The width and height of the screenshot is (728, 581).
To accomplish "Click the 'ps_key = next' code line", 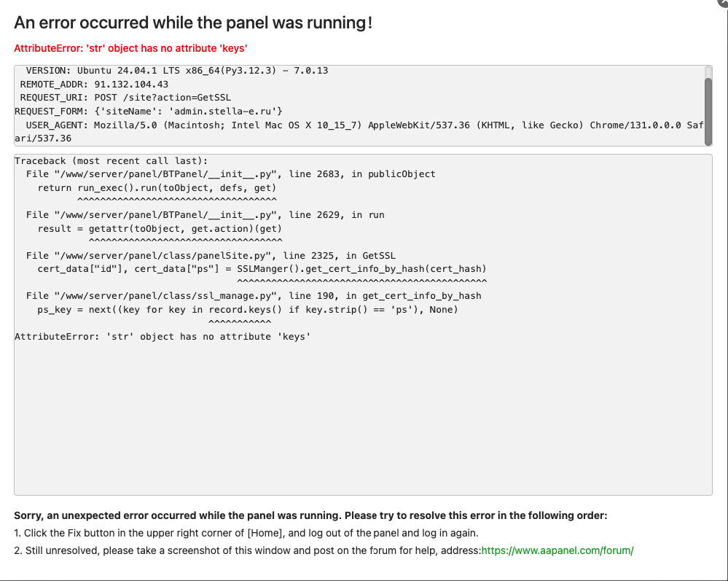I will tap(248, 310).
